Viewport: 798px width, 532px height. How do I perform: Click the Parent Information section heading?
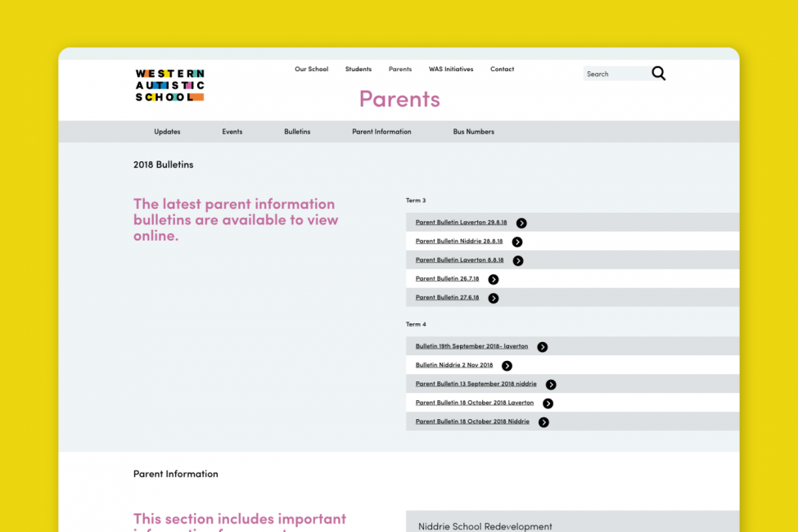click(176, 474)
